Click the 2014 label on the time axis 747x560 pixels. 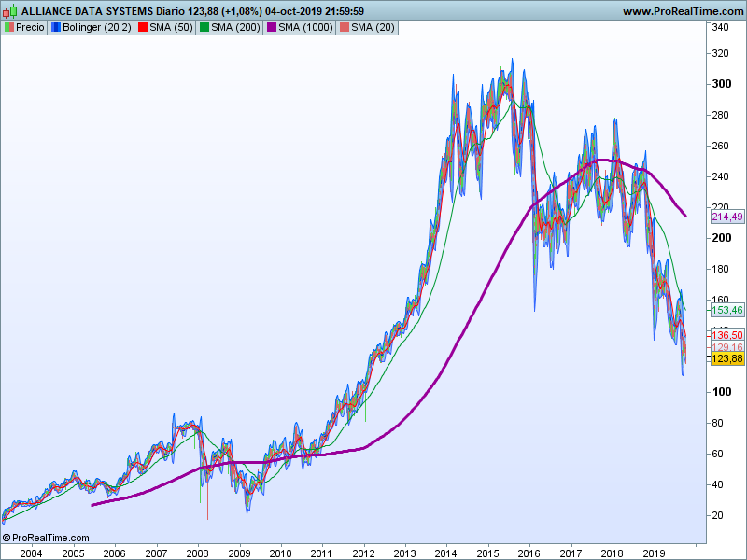click(x=446, y=553)
